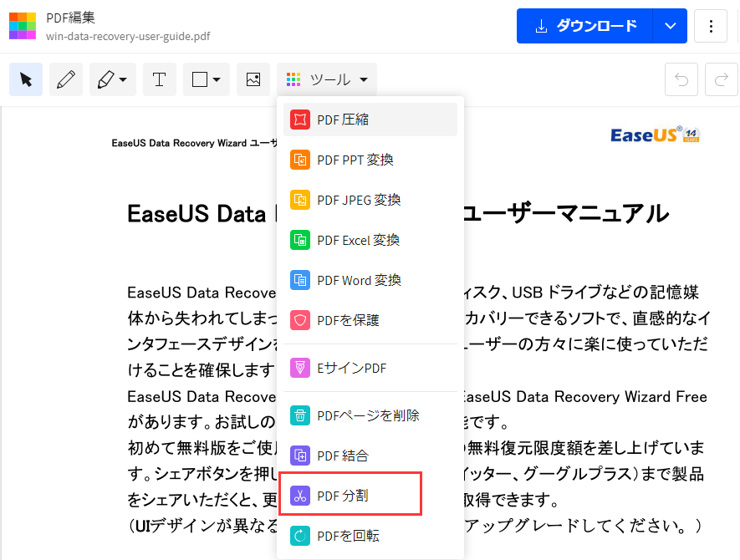Select the arrow selection tool
The image size is (740, 560).
point(26,79)
